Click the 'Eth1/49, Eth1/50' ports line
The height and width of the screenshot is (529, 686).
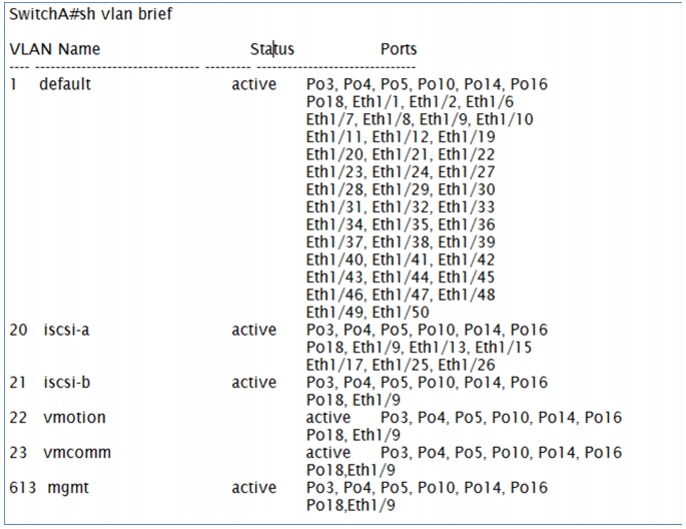(368, 312)
